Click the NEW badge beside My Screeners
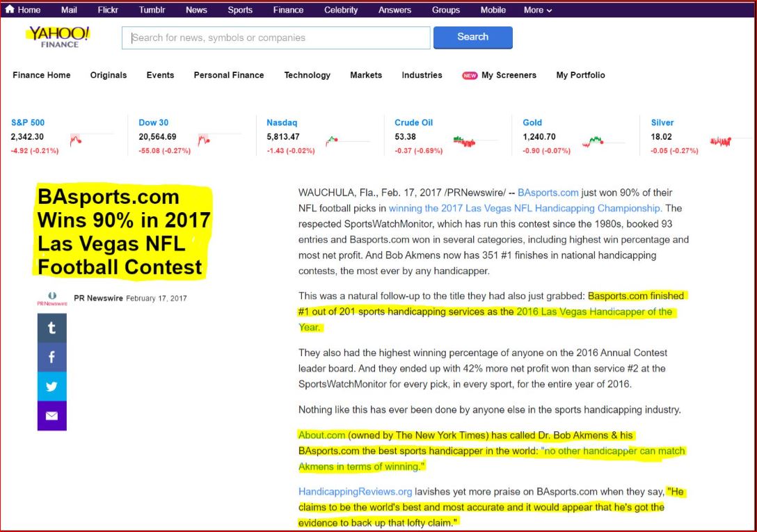 [470, 75]
